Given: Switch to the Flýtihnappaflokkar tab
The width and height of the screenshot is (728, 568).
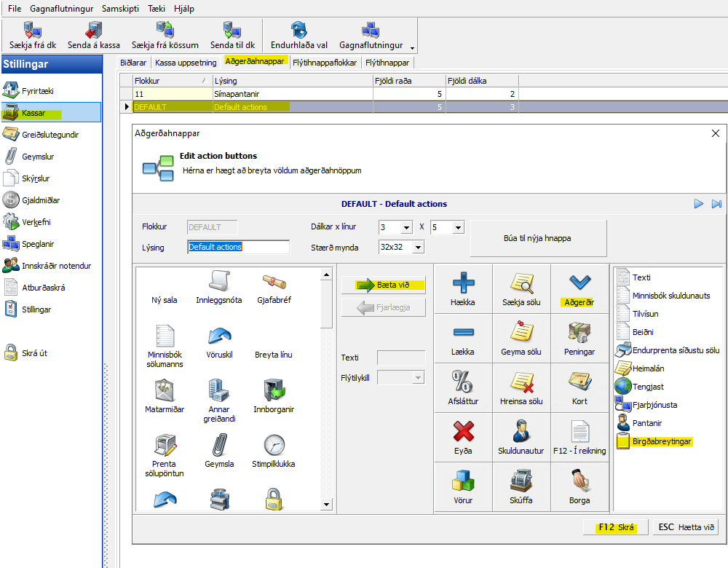Looking at the screenshot, I should [x=324, y=63].
